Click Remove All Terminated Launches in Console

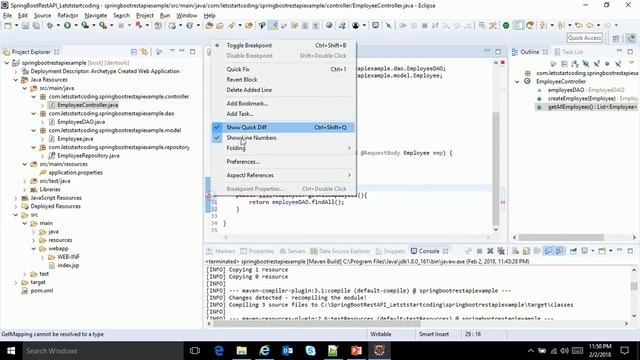coord(501,251)
